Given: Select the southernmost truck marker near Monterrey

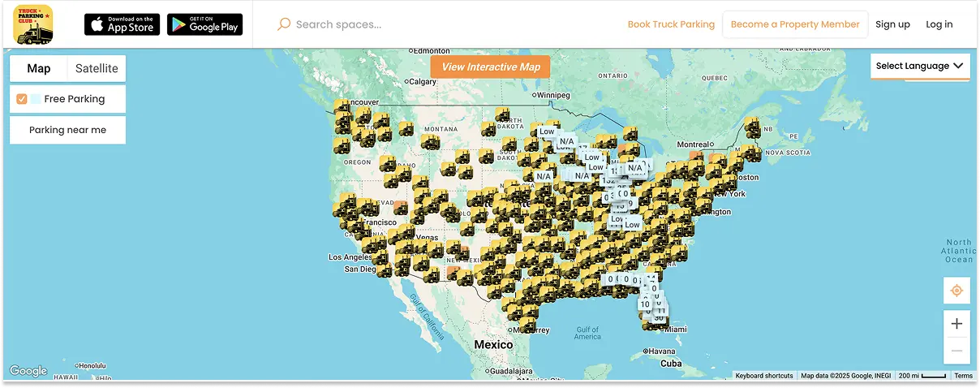Looking at the screenshot, I should point(527,325).
